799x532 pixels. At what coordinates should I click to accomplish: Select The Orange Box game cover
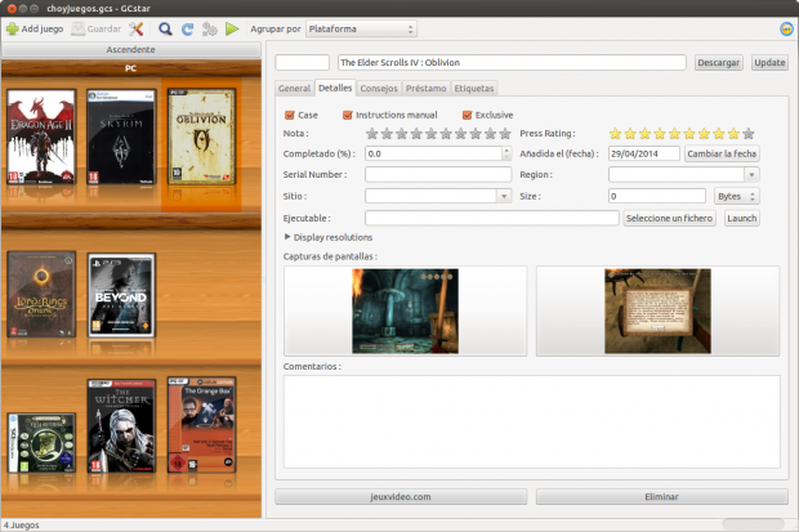tap(202, 425)
